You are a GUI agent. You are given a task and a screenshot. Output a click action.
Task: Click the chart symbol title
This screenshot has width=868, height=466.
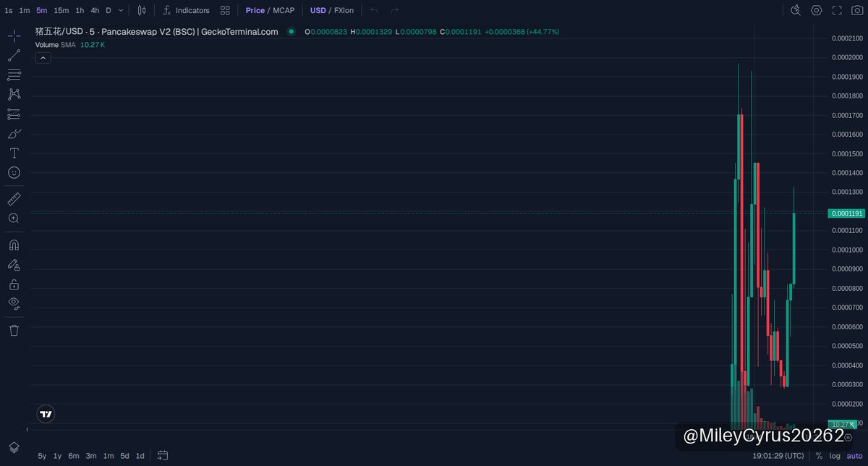click(x=156, y=32)
